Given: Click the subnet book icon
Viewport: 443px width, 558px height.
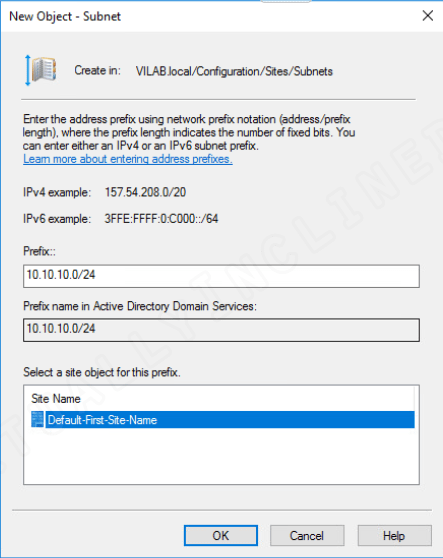Looking at the screenshot, I should pyautogui.click(x=41, y=70).
